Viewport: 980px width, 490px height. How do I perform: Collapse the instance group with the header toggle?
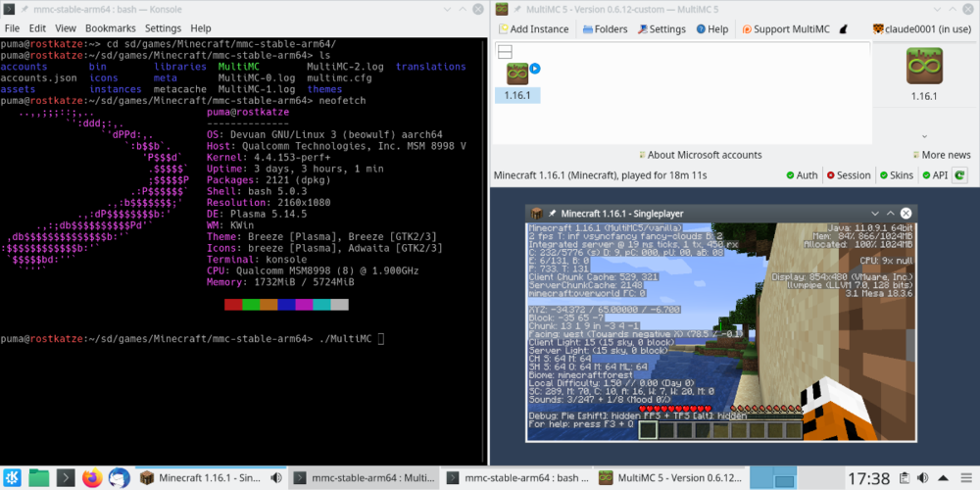point(507,51)
